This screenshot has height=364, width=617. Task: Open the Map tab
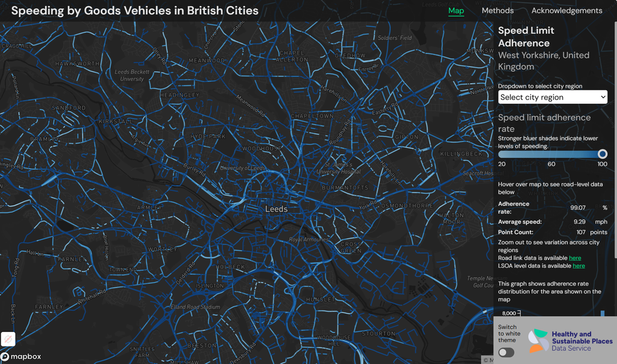pyautogui.click(x=456, y=11)
